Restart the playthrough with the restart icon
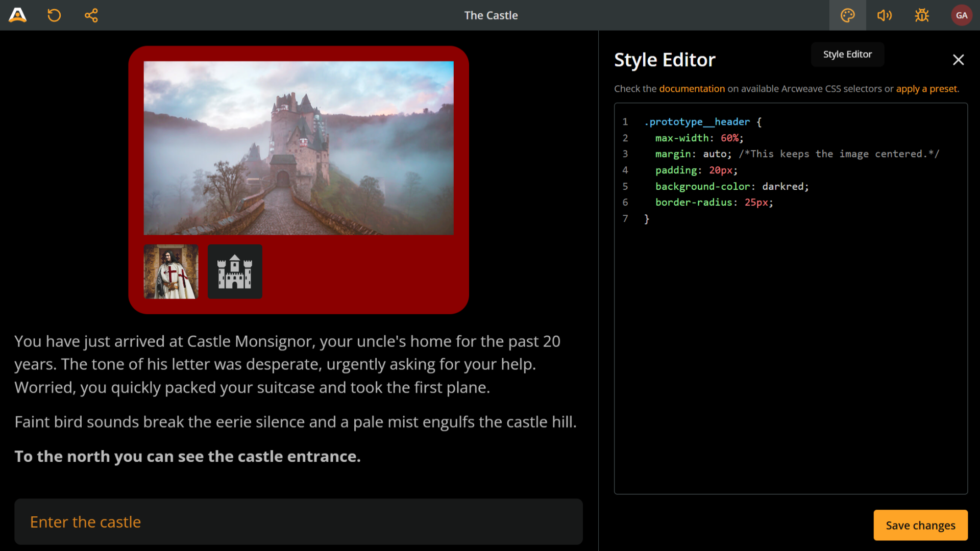The image size is (980, 551). [54, 15]
